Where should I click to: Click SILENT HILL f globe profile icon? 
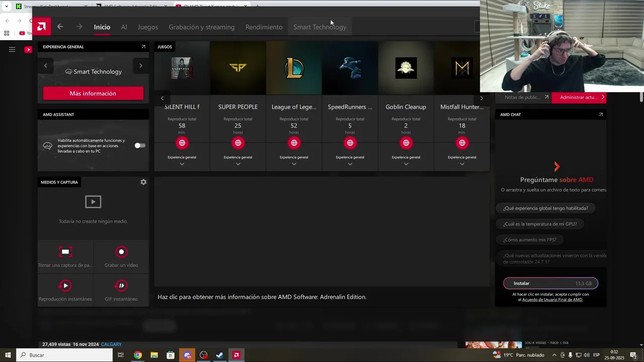(182, 143)
